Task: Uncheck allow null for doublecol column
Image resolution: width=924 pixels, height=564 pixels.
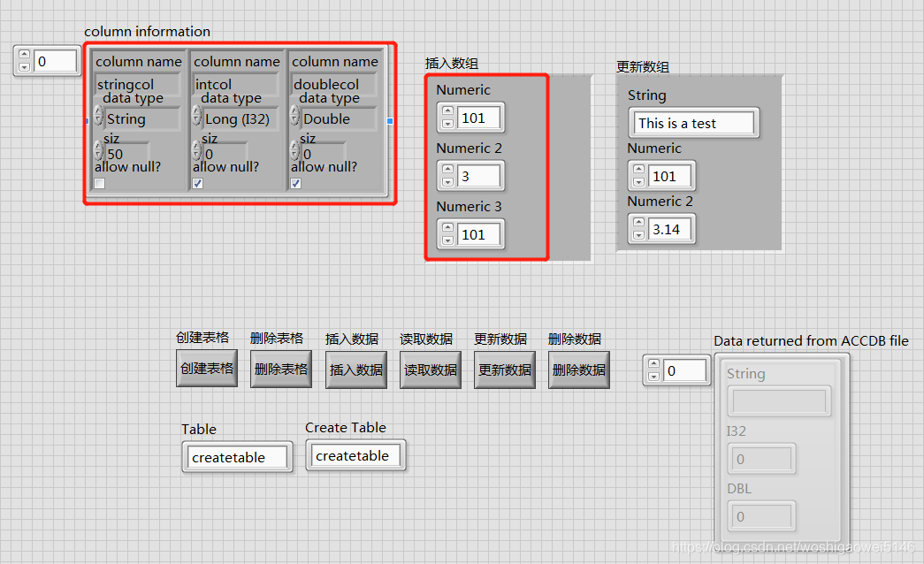Action: pos(295,184)
